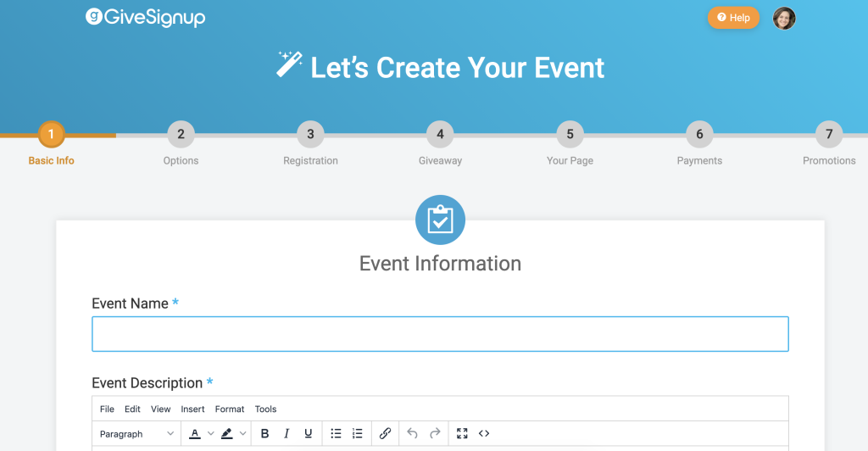Insert a numbered list in description
868x451 pixels.
tap(358, 433)
